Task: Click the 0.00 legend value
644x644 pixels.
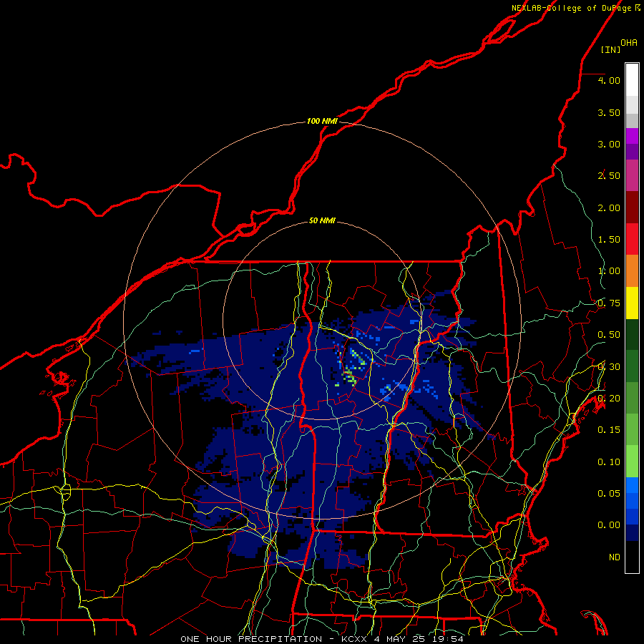Action: point(609,525)
